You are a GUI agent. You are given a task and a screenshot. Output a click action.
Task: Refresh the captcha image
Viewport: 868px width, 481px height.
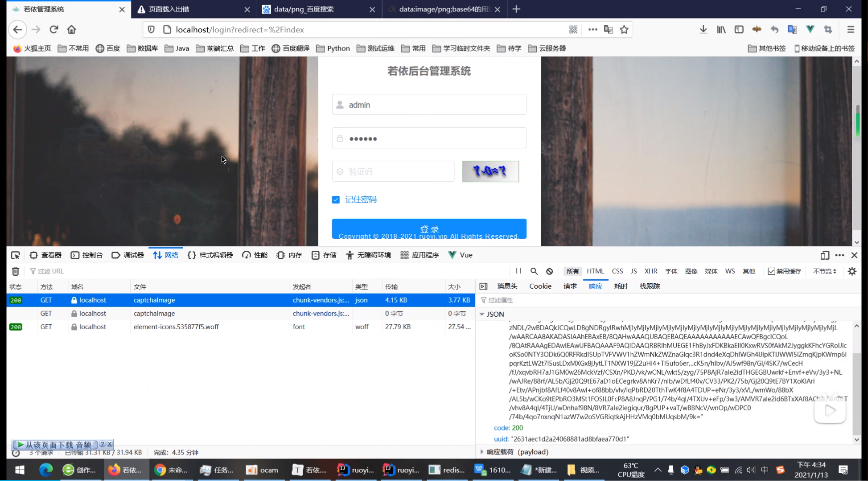pos(490,171)
